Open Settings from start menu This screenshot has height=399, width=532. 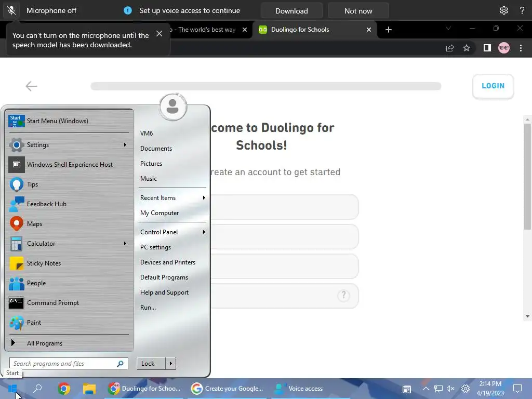tap(68, 145)
